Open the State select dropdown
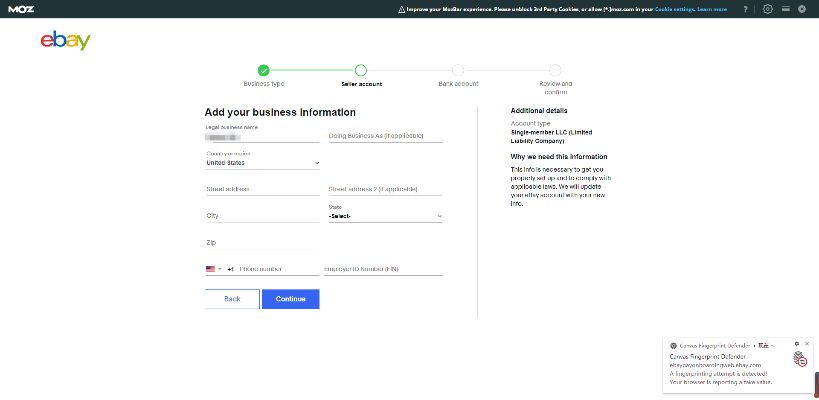The height and width of the screenshot is (400, 819). (x=385, y=215)
